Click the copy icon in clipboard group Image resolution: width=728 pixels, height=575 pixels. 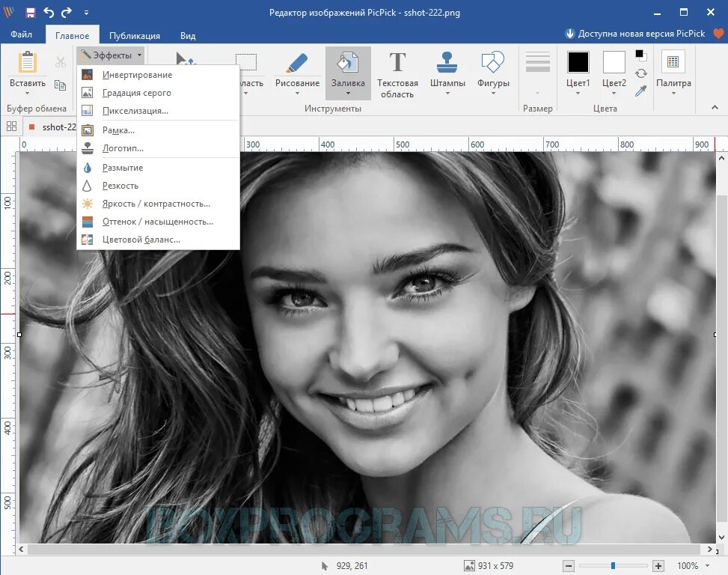pos(61,85)
